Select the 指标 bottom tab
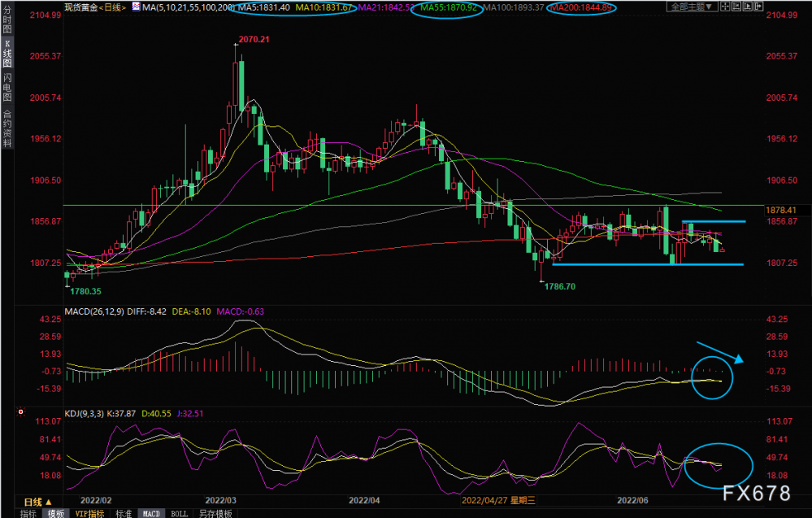812x518 pixels. 28,513
